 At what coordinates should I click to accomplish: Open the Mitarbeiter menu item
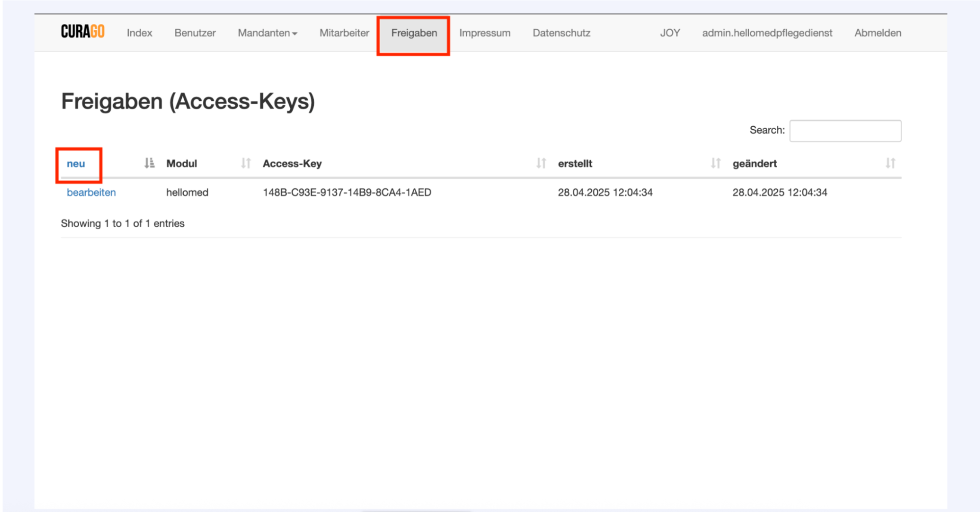344,33
